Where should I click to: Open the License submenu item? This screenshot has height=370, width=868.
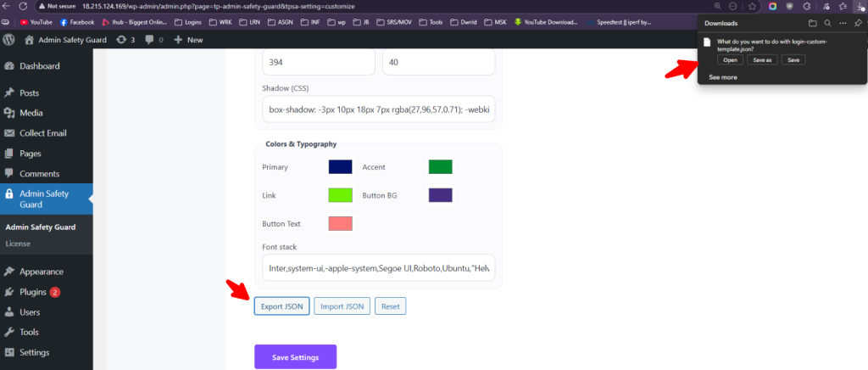tap(18, 244)
